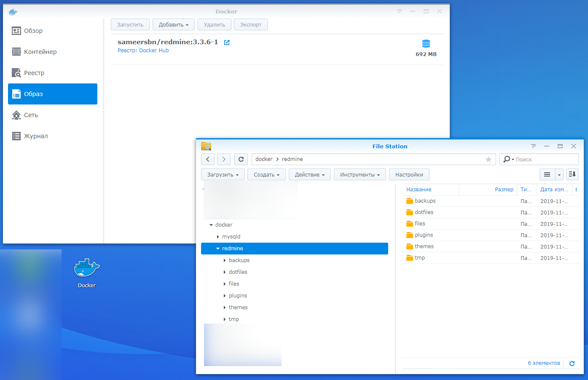Click the plugins folder icon in file list
This screenshot has width=588, height=380.
tap(409, 235)
